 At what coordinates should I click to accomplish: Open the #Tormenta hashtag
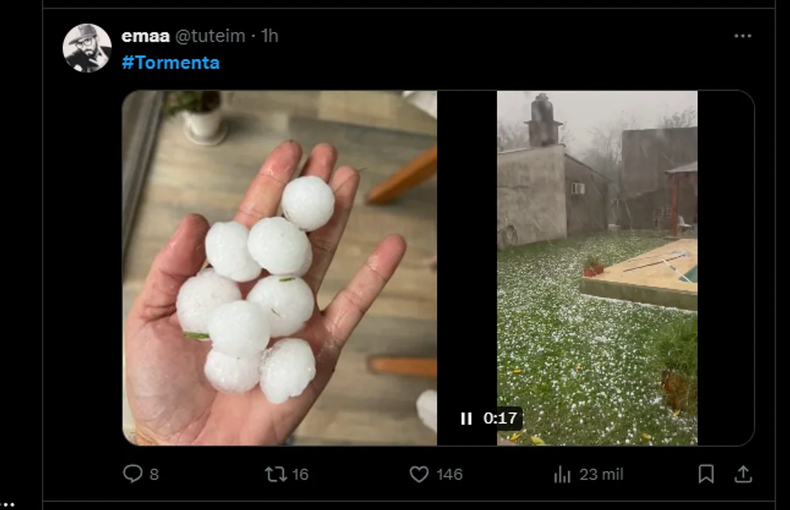[x=170, y=62]
